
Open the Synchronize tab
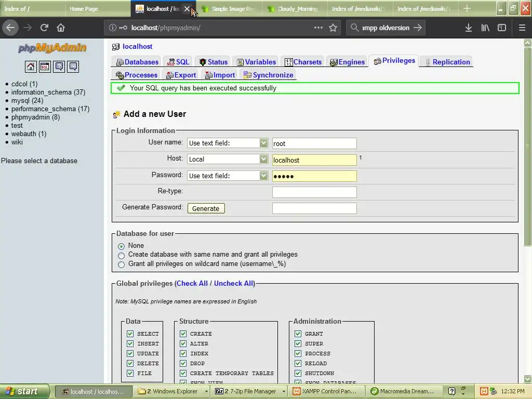click(x=268, y=75)
